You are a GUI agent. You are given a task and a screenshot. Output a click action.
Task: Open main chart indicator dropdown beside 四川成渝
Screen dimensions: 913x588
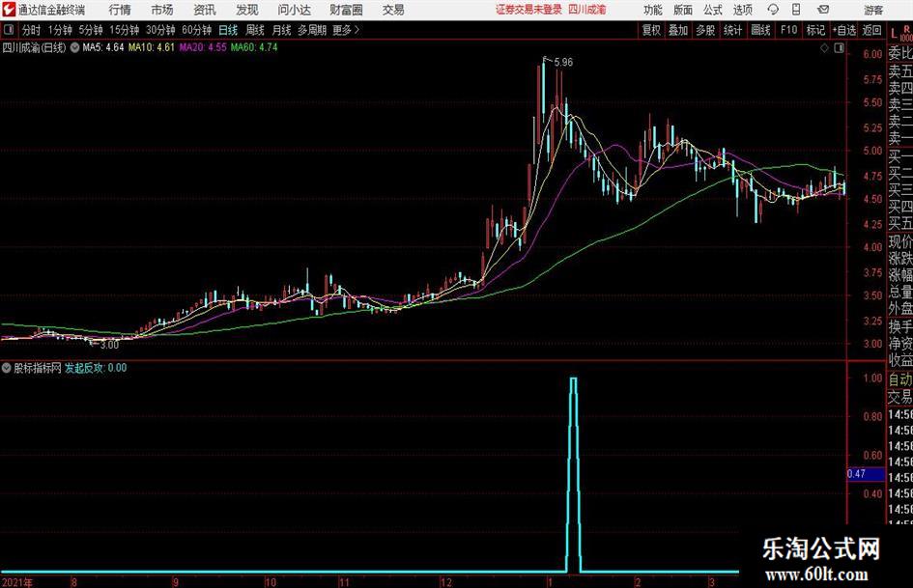pyautogui.click(x=74, y=47)
